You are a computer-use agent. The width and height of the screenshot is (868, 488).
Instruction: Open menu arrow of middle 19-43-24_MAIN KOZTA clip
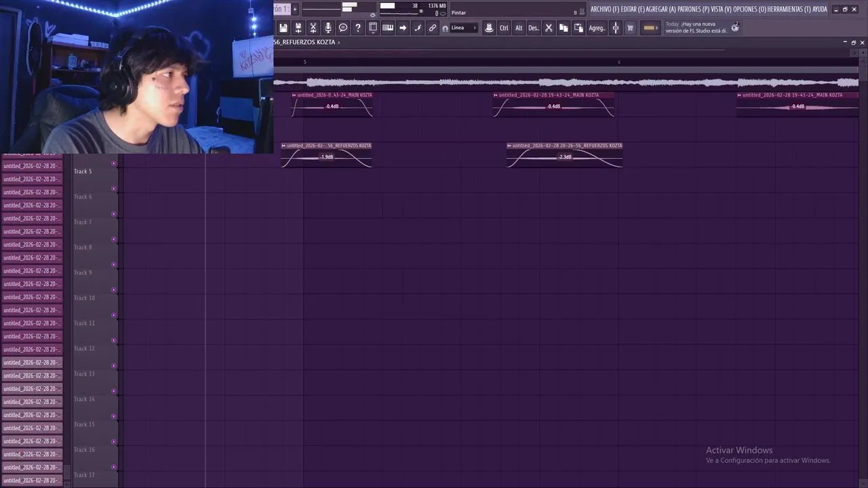[496, 95]
